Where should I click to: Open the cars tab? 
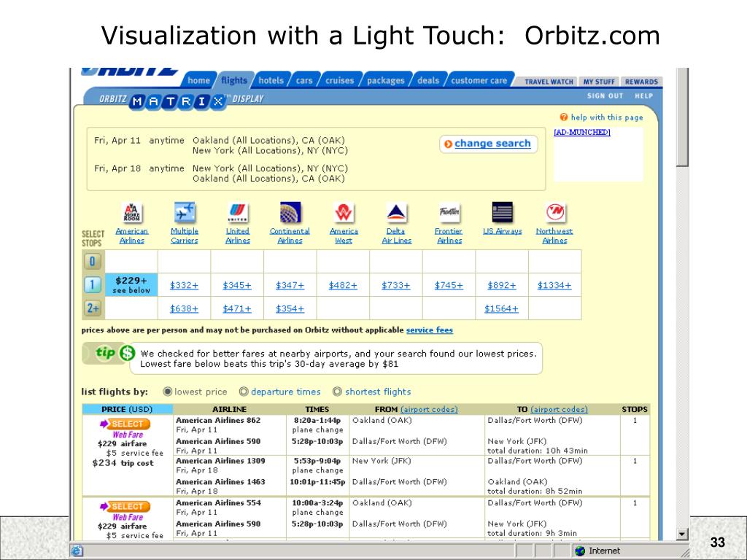point(304,80)
